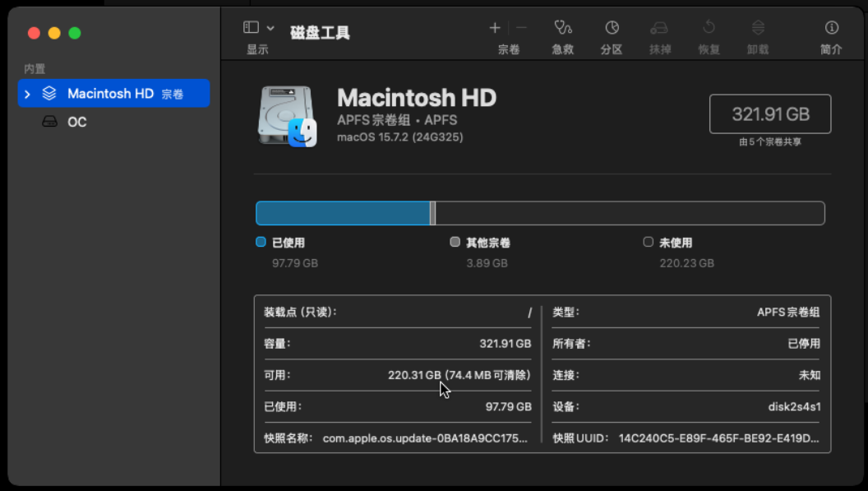The image size is (868, 491).
Task: Open the Partition (分区) tool
Action: point(611,28)
